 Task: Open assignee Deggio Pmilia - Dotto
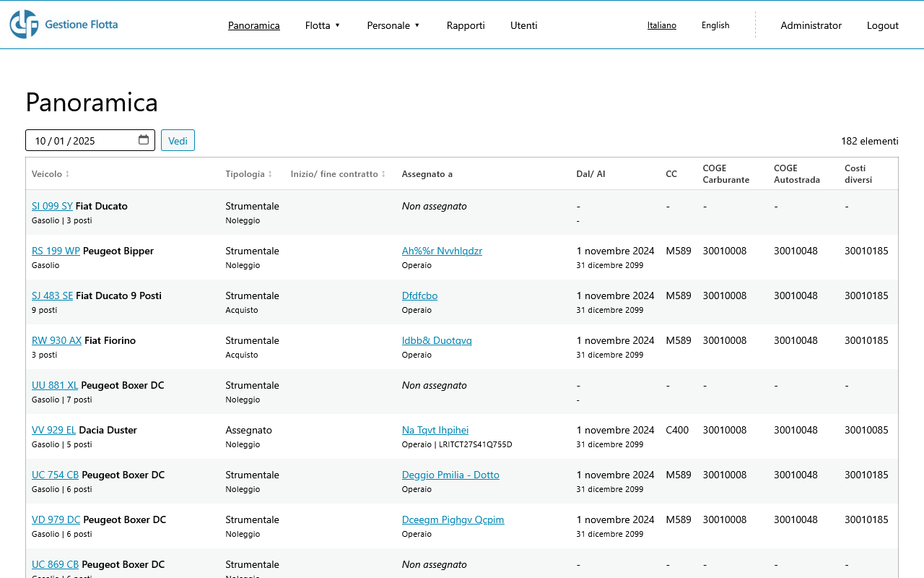(450, 475)
